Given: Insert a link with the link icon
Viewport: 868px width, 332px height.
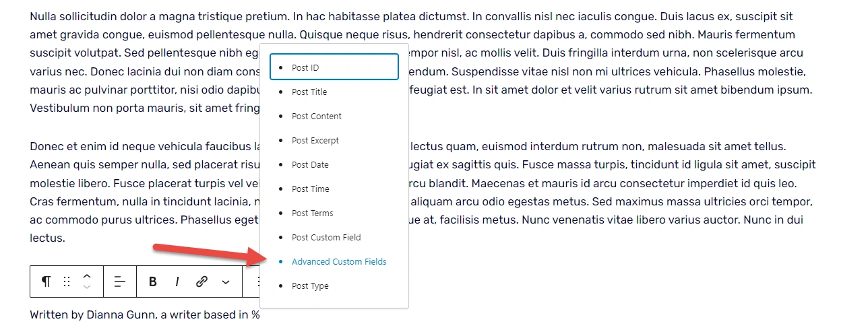Looking at the screenshot, I should 201,281.
